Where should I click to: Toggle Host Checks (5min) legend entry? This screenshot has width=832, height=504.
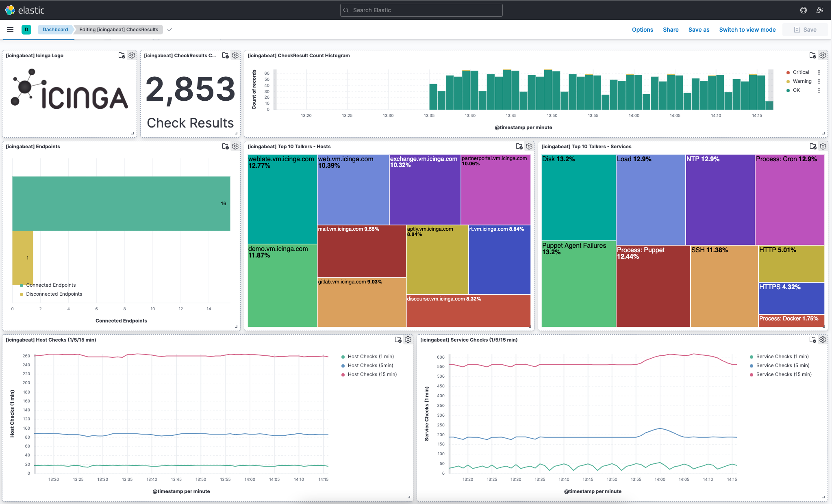point(370,366)
